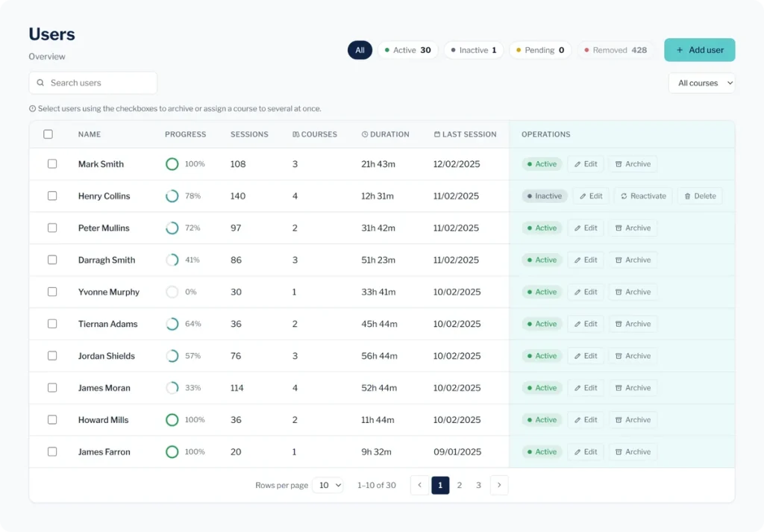Click the pencil Edit icon for James Moran

(x=577, y=388)
